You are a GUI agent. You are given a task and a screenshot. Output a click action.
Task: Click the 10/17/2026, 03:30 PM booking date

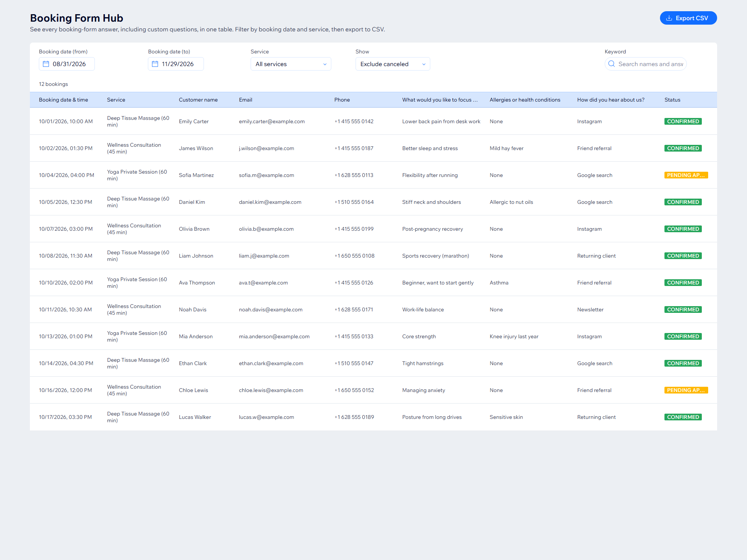pyautogui.click(x=65, y=417)
